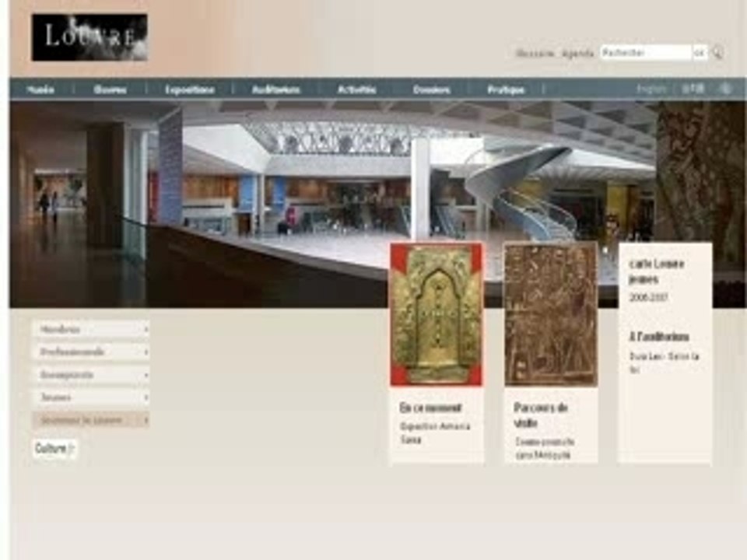The image size is (747, 560).
Task: Expand the Membres sidebar item
Action: tap(90, 329)
